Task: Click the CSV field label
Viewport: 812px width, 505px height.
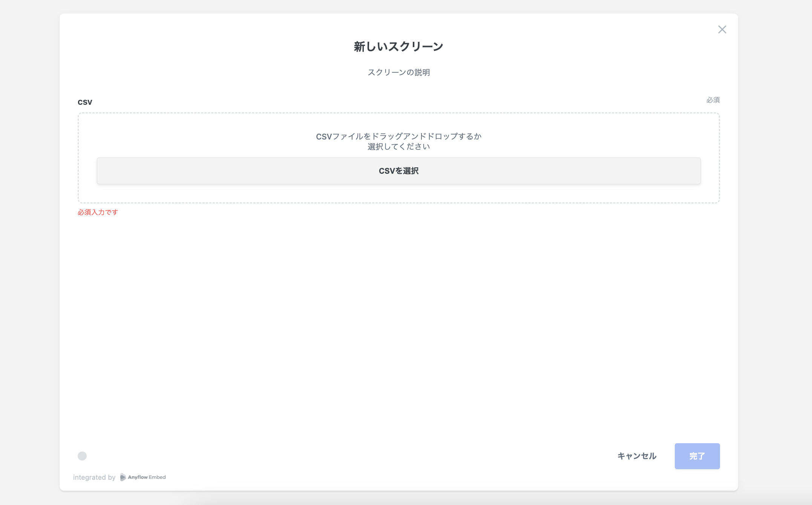Action: coord(85,102)
